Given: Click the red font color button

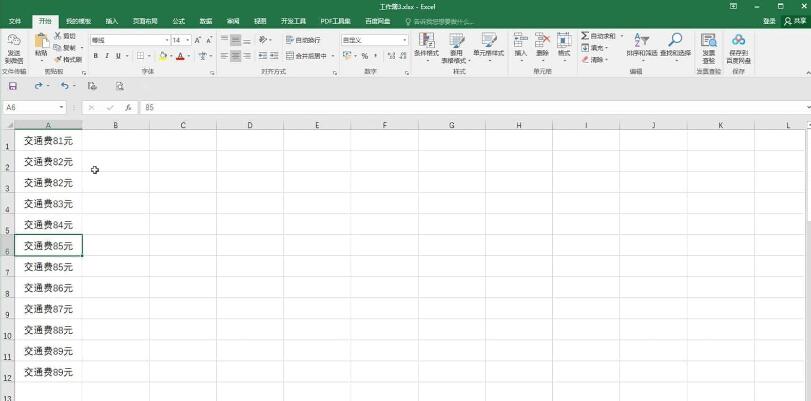Looking at the screenshot, I should [180, 56].
